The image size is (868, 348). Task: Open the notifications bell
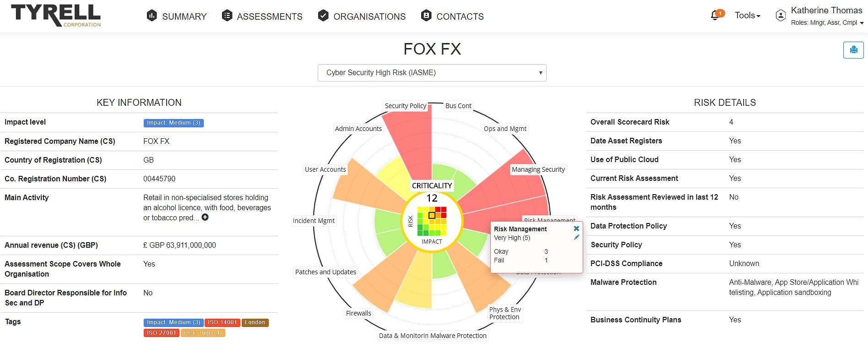click(715, 16)
